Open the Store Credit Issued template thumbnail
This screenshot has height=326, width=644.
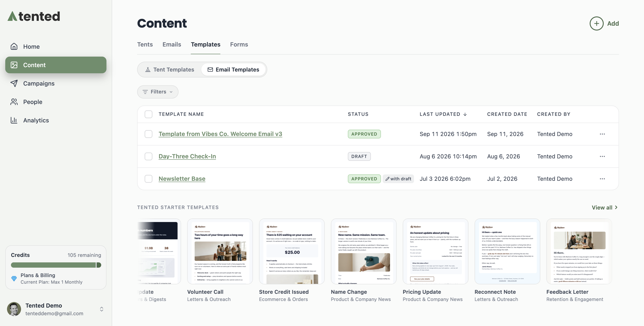tap(292, 251)
